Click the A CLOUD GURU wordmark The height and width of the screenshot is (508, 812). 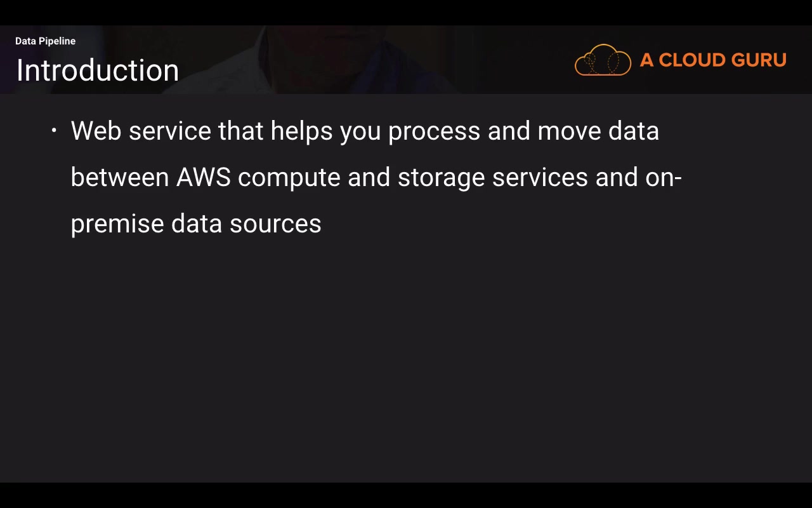[x=713, y=60]
